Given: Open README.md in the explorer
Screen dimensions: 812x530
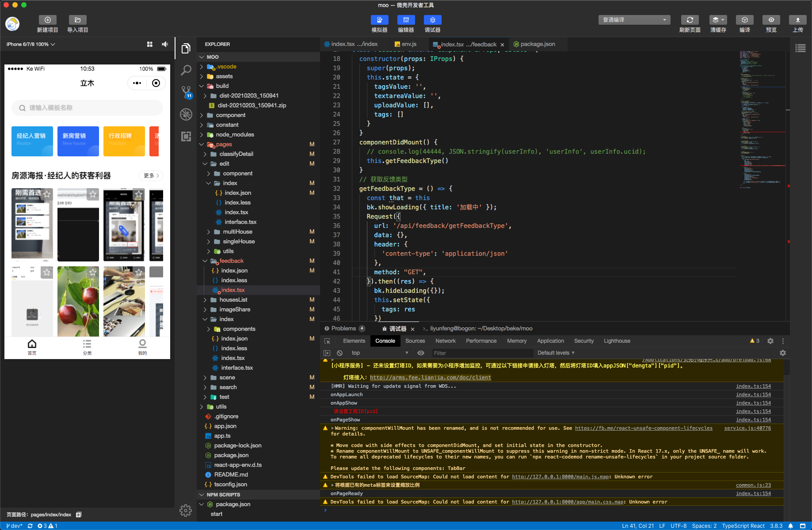Looking at the screenshot, I should [x=258, y=475].
